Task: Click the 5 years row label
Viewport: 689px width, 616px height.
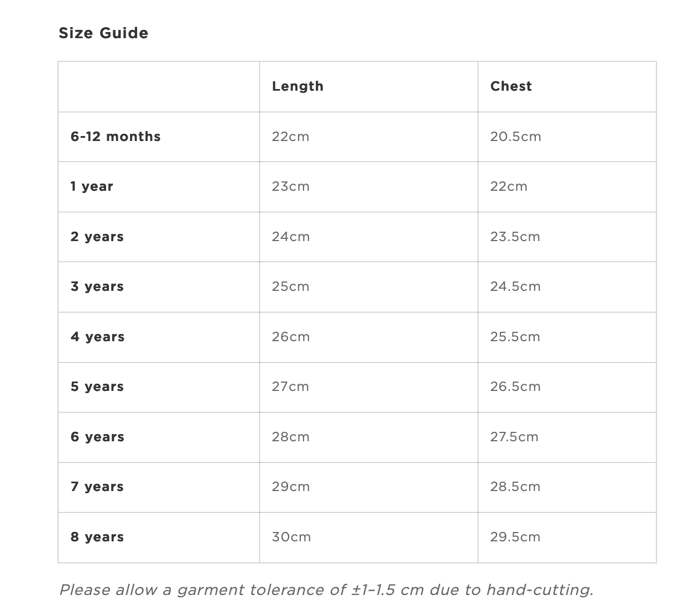Action: click(x=97, y=387)
